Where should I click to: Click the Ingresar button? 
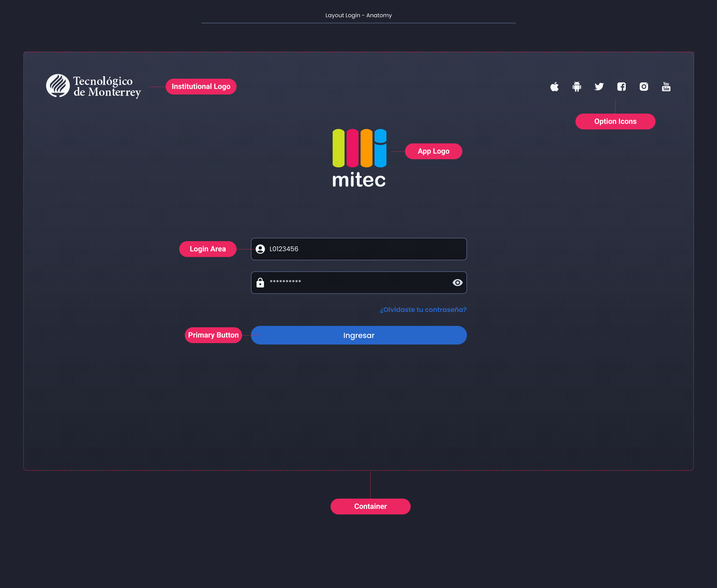pos(359,335)
